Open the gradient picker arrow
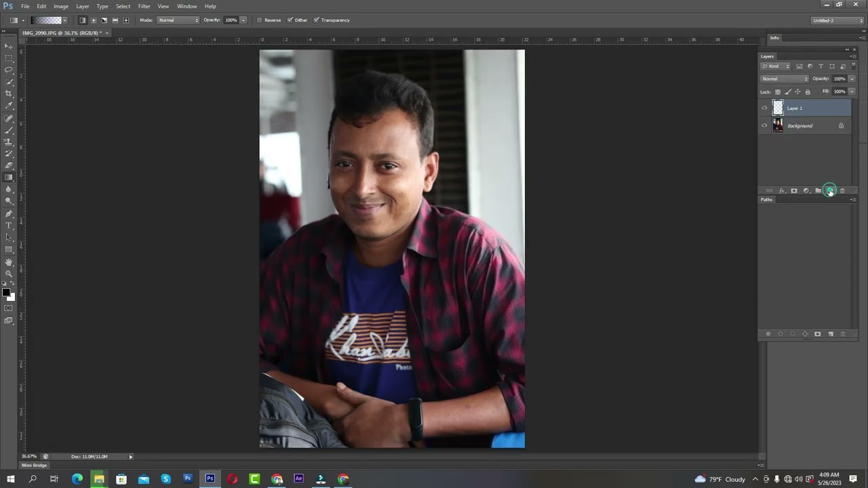The width and height of the screenshot is (868, 488). tap(64, 20)
